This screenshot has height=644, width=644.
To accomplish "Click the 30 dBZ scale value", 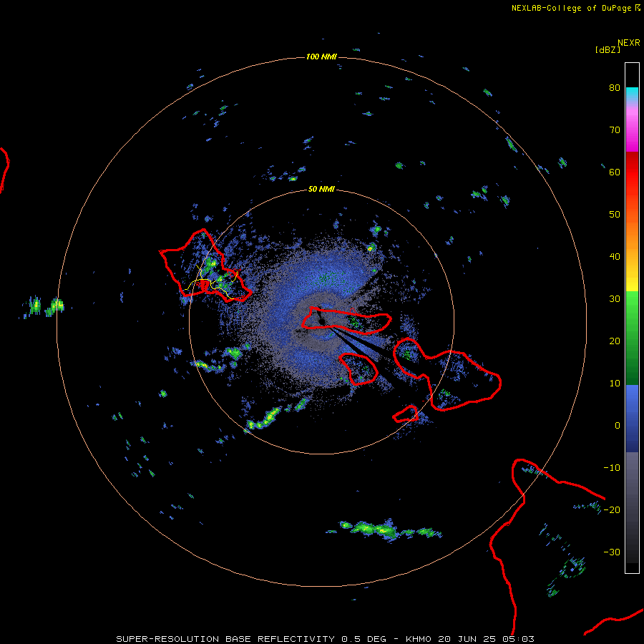I will (x=615, y=298).
